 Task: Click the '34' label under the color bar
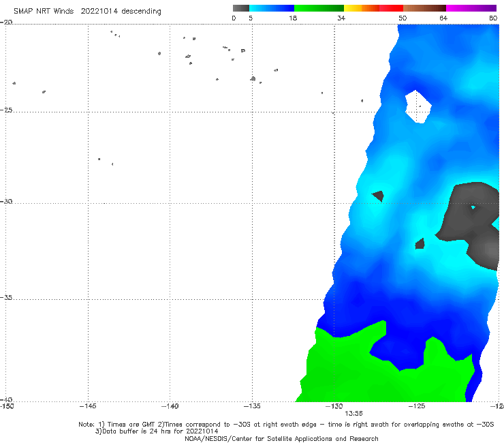tap(341, 18)
